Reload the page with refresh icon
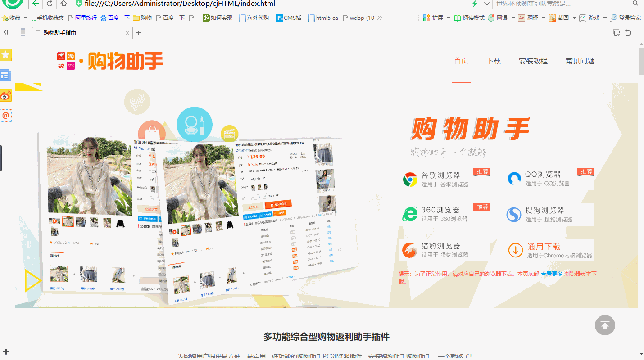644x360 pixels. point(50,4)
